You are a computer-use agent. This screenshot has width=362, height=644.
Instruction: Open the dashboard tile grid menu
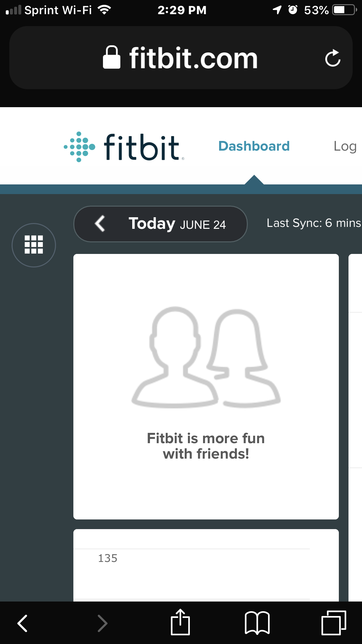pos(34,245)
